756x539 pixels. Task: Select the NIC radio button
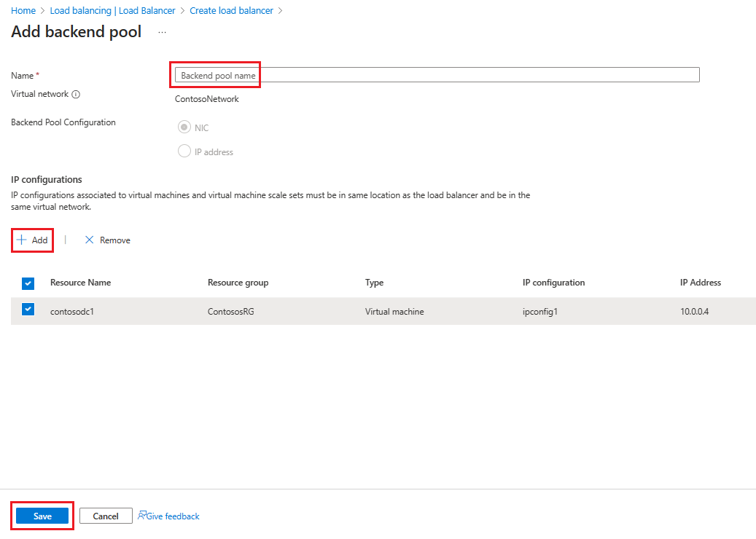click(184, 127)
